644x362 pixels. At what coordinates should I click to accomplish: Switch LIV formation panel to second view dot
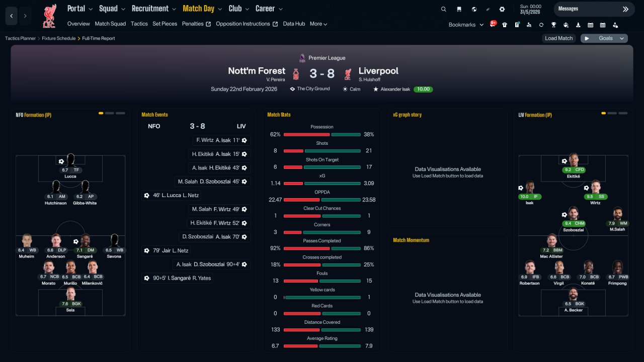[612, 113]
